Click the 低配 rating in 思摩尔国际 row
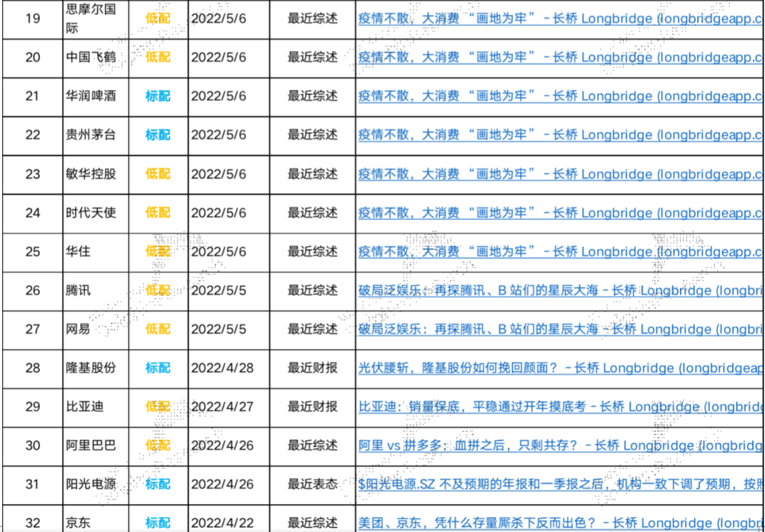Viewport: 765px width, 532px height. pos(158,18)
